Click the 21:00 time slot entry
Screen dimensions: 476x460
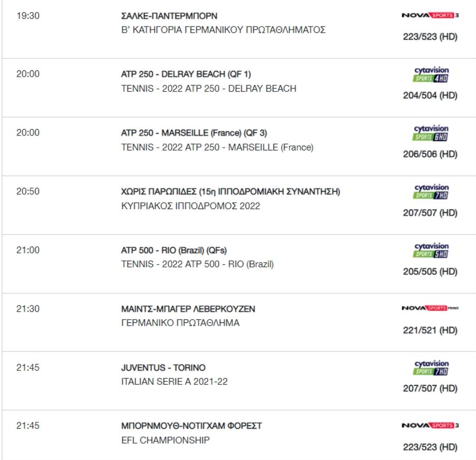point(28,250)
